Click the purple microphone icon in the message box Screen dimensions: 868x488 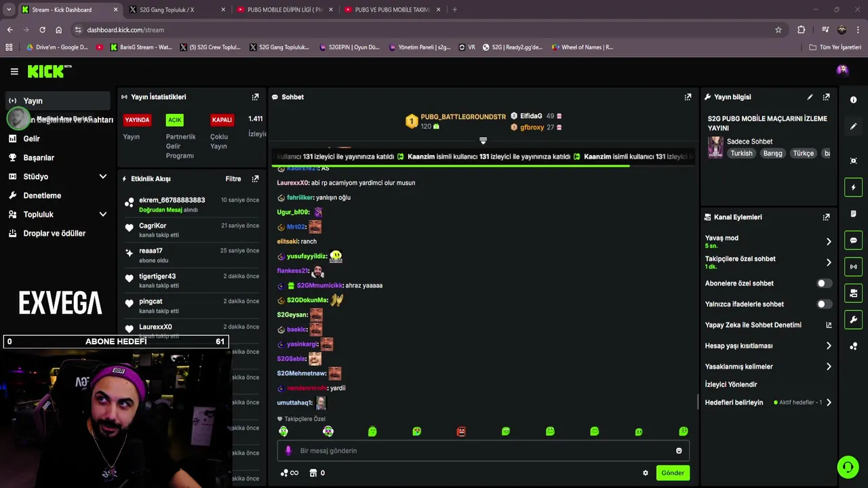(288, 451)
